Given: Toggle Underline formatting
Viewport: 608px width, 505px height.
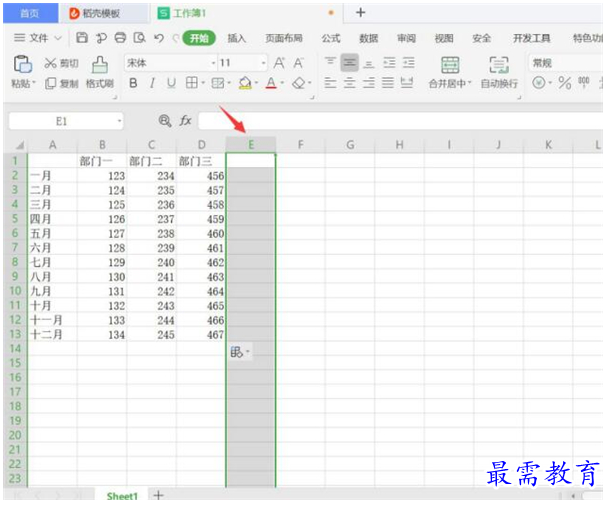Looking at the screenshot, I should (x=171, y=83).
